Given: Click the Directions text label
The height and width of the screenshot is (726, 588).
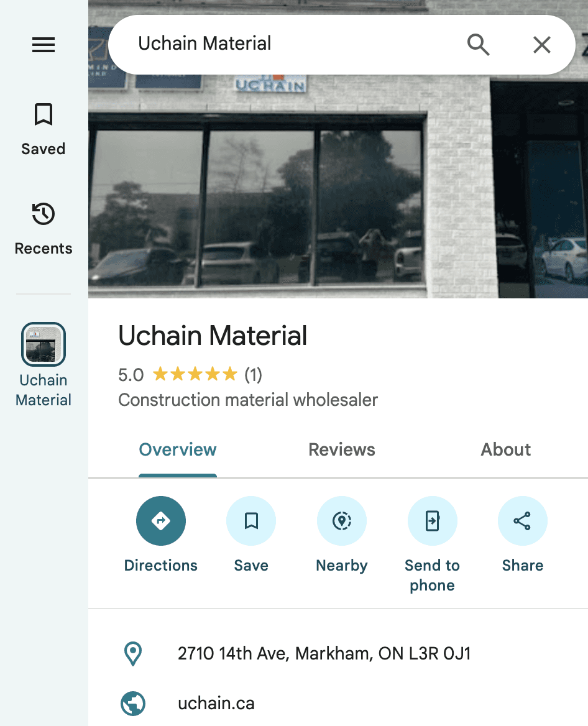Looking at the screenshot, I should (x=160, y=566).
